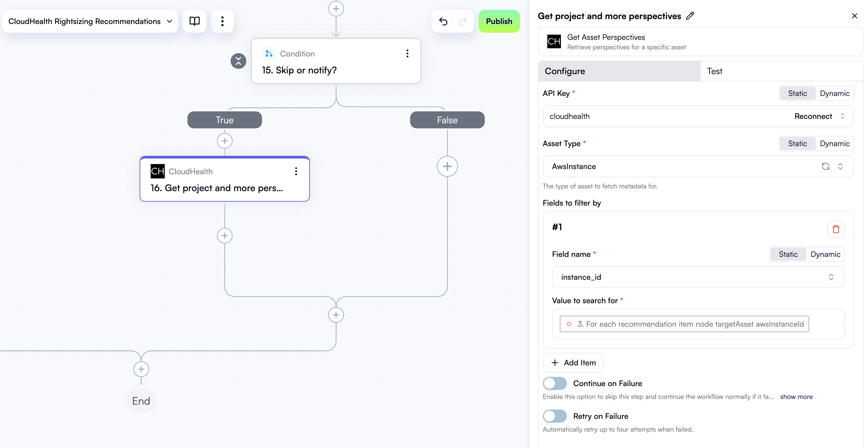Screen dimensions: 868x448
Task: Click the Publish button
Action: point(499,21)
